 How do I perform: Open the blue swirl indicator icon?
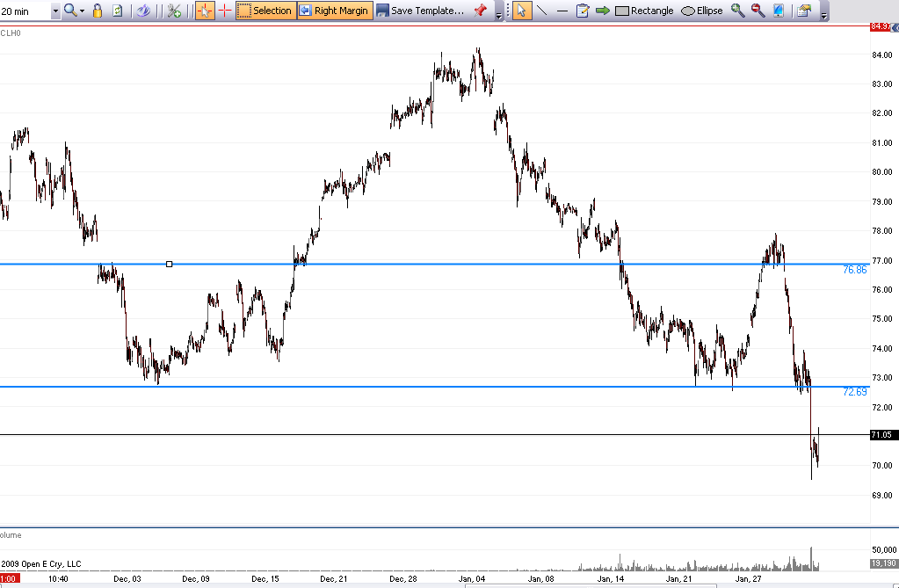click(143, 11)
